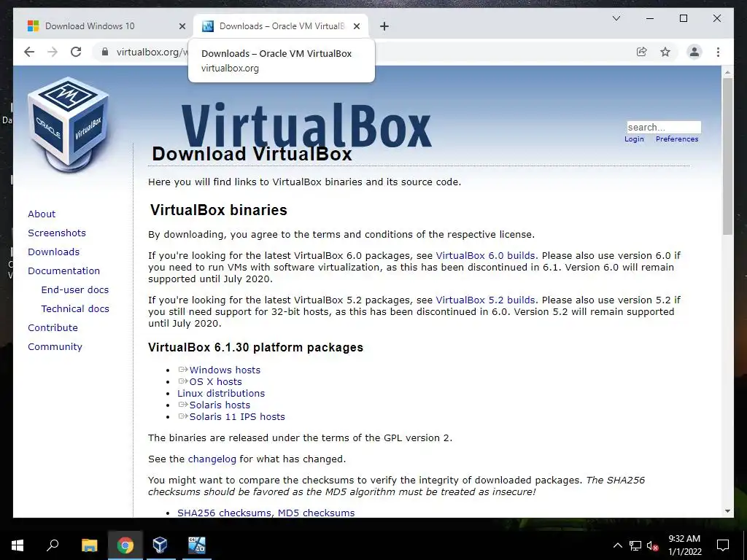Screen dimensions: 747x560
Task: Open the Chrome profile avatar
Action: point(694,52)
